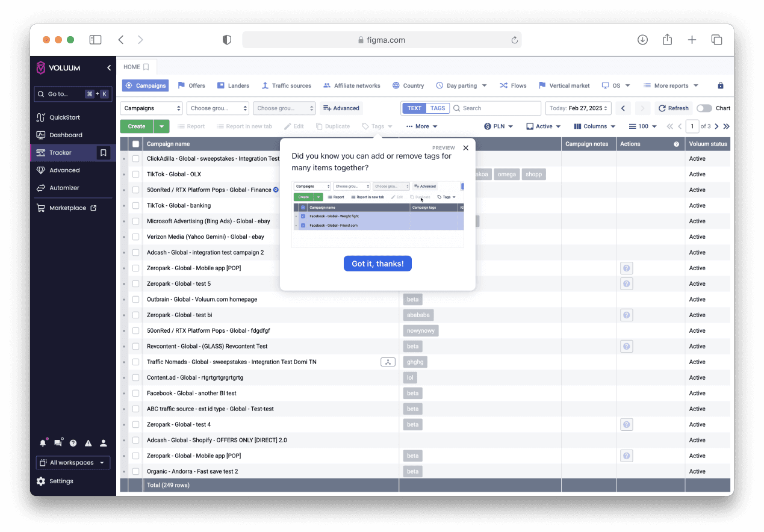
Task: Open the Advanced sidebar section
Action: click(58, 170)
